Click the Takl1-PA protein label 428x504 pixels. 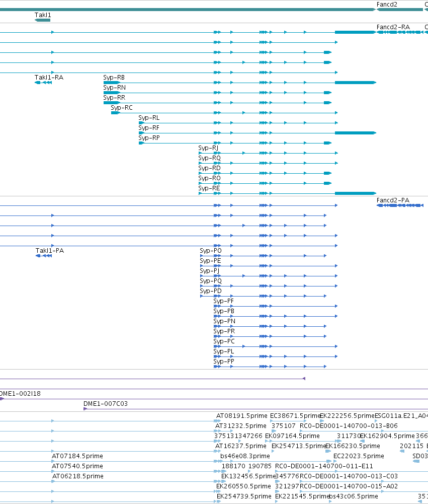[49, 251]
